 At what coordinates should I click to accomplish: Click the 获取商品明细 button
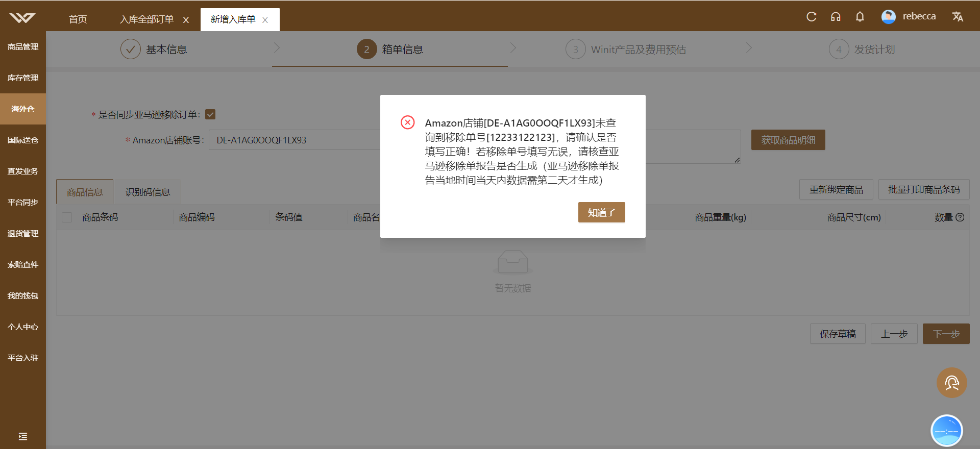point(788,140)
